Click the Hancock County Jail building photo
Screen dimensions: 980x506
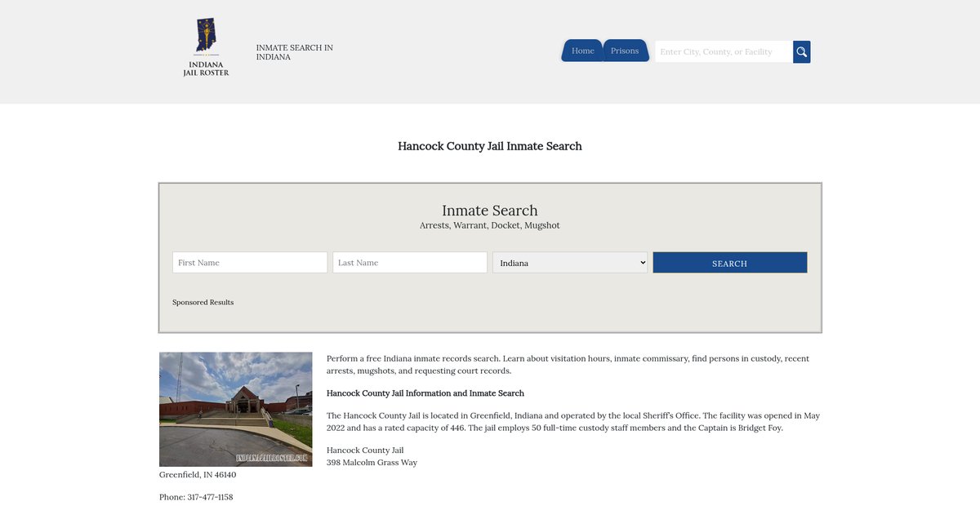coord(236,409)
